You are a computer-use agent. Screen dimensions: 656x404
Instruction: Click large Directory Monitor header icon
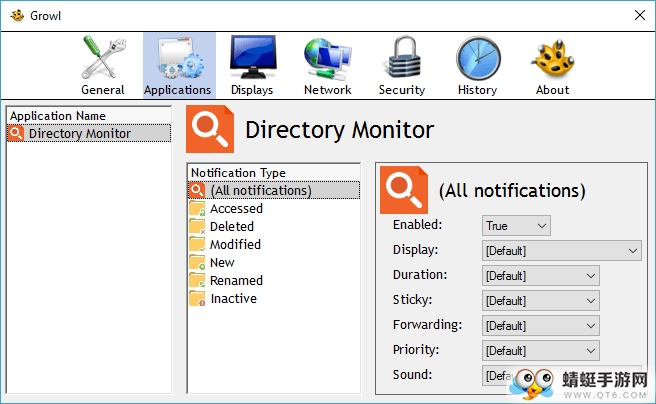click(210, 129)
